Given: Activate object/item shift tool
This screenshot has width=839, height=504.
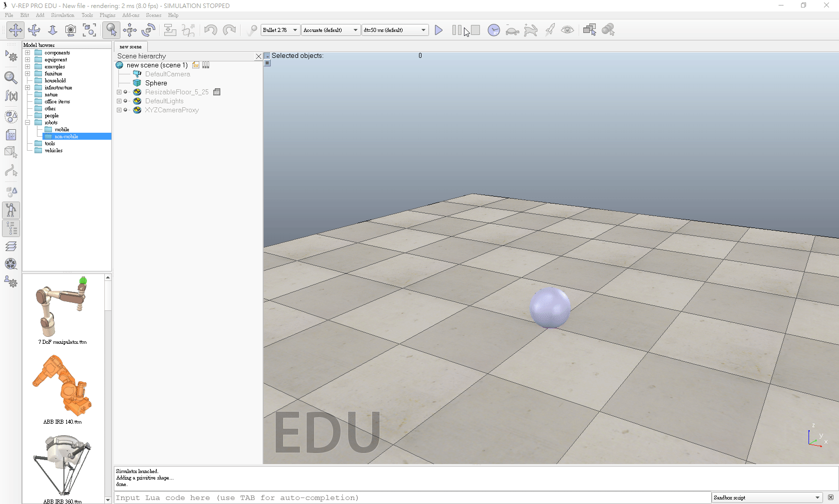Looking at the screenshot, I should point(130,30).
